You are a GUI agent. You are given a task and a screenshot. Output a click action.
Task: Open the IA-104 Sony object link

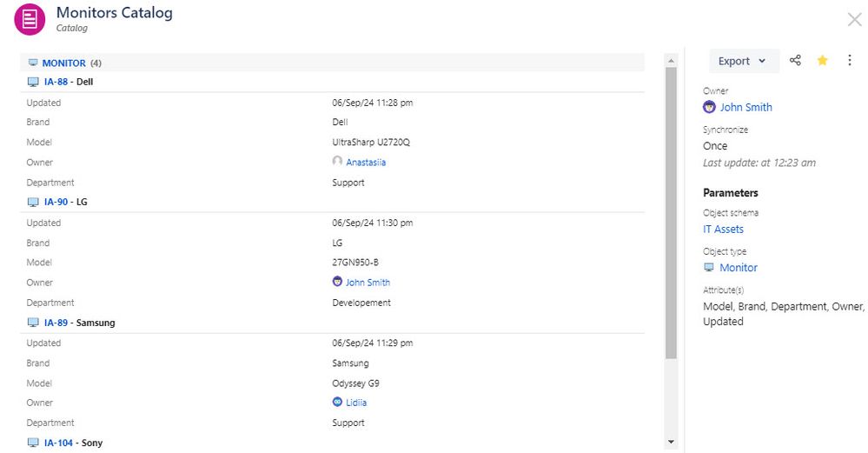coord(59,443)
